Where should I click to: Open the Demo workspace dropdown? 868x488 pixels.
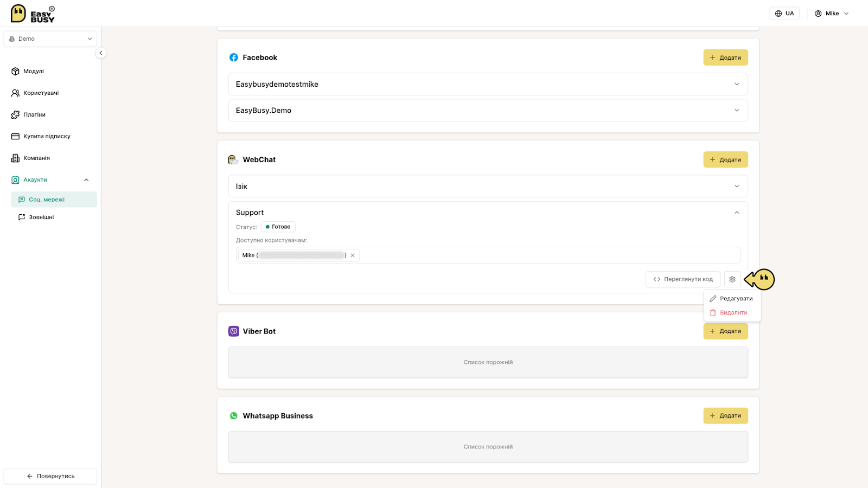(x=50, y=39)
